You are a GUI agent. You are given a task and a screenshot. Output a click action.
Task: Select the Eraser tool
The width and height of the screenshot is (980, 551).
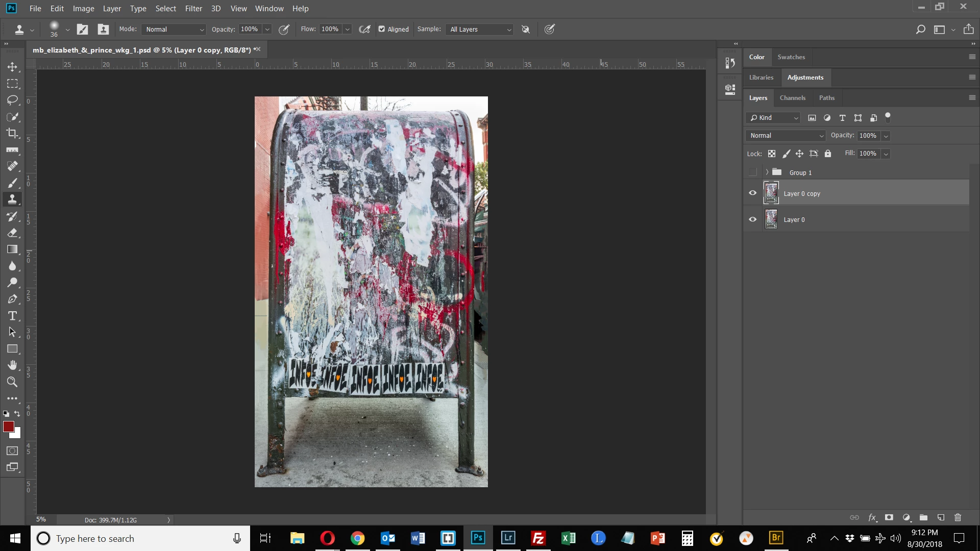click(12, 233)
